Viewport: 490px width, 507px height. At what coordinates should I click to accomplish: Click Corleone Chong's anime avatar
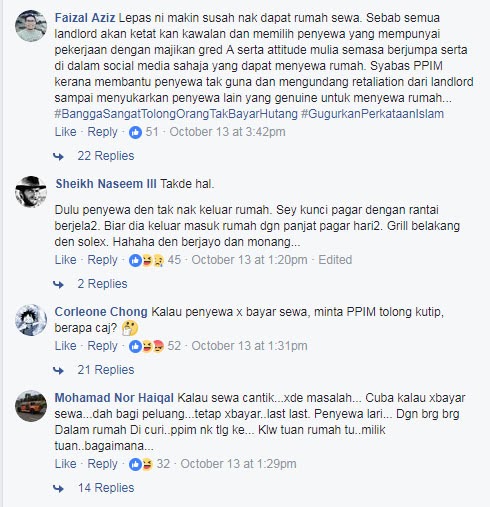[31, 320]
